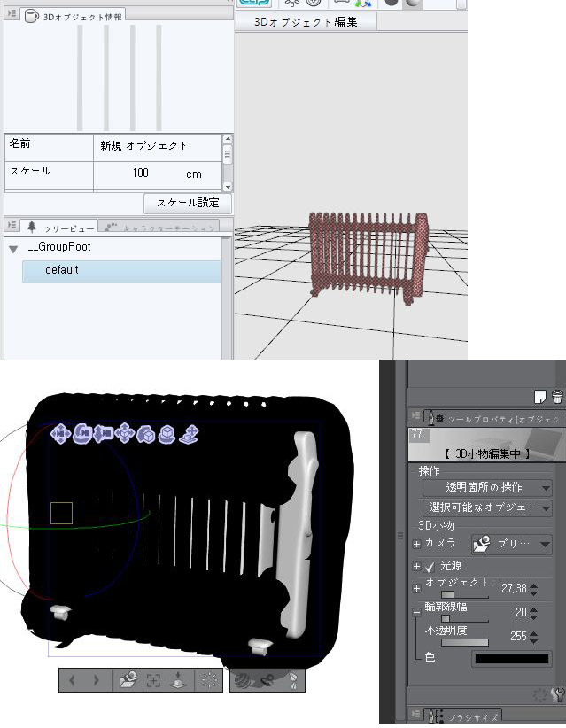Click the focus-on-object bracket icon on the launcher
The height and width of the screenshot is (728, 566).
[x=153, y=681]
